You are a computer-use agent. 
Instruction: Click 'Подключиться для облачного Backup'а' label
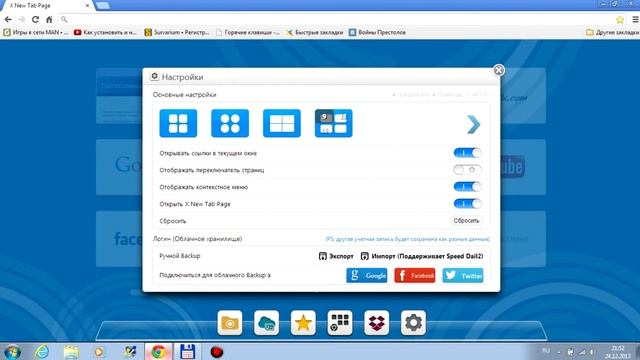coord(215,275)
